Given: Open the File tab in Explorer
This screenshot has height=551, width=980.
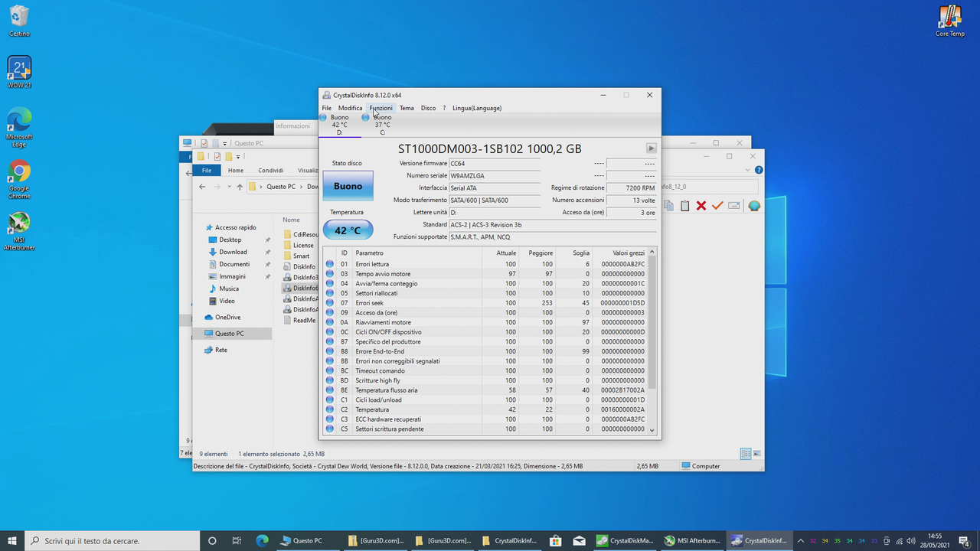Looking at the screenshot, I should pyautogui.click(x=207, y=170).
